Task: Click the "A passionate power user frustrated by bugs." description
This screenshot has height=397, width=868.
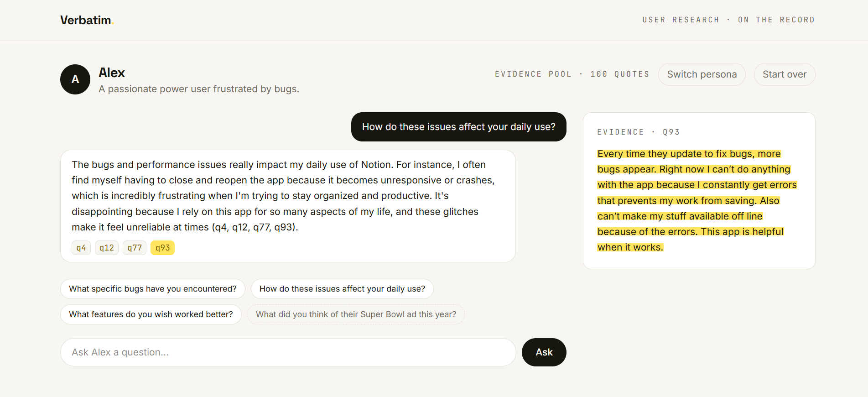Action: point(199,89)
